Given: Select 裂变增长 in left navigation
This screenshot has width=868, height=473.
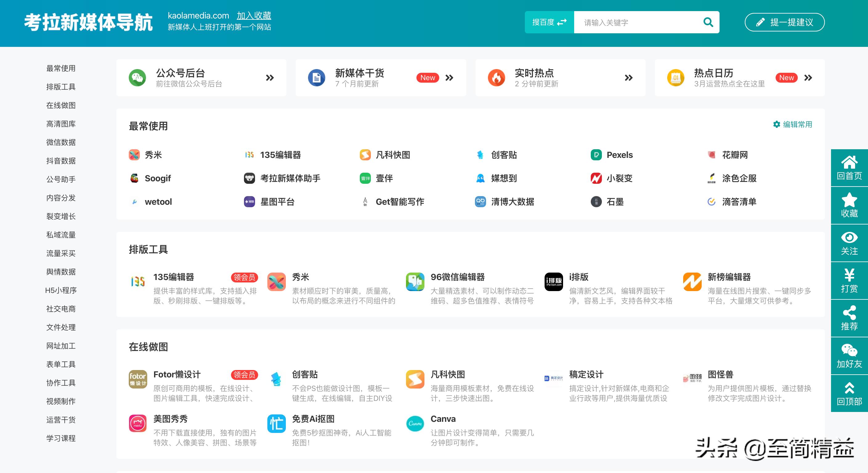Looking at the screenshot, I should [x=61, y=216].
